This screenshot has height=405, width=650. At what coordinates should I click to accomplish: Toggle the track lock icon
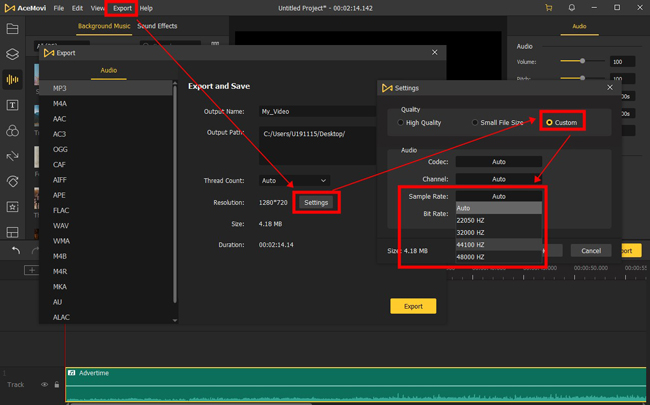click(57, 385)
